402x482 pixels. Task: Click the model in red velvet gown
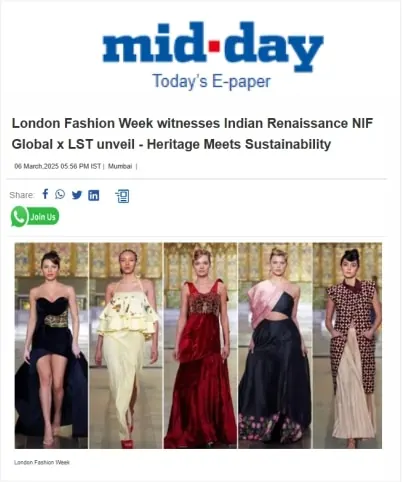click(200, 345)
